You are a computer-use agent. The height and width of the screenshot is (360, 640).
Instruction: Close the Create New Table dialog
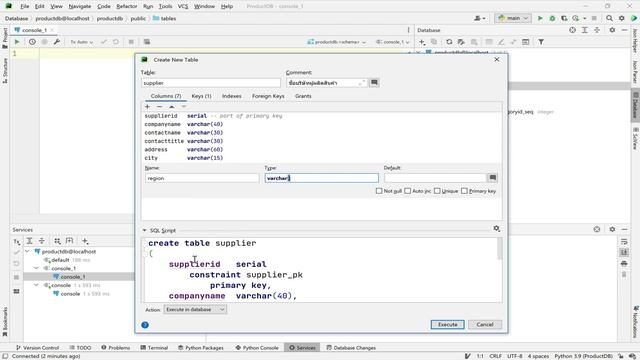pyautogui.click(x=496, y=60)
